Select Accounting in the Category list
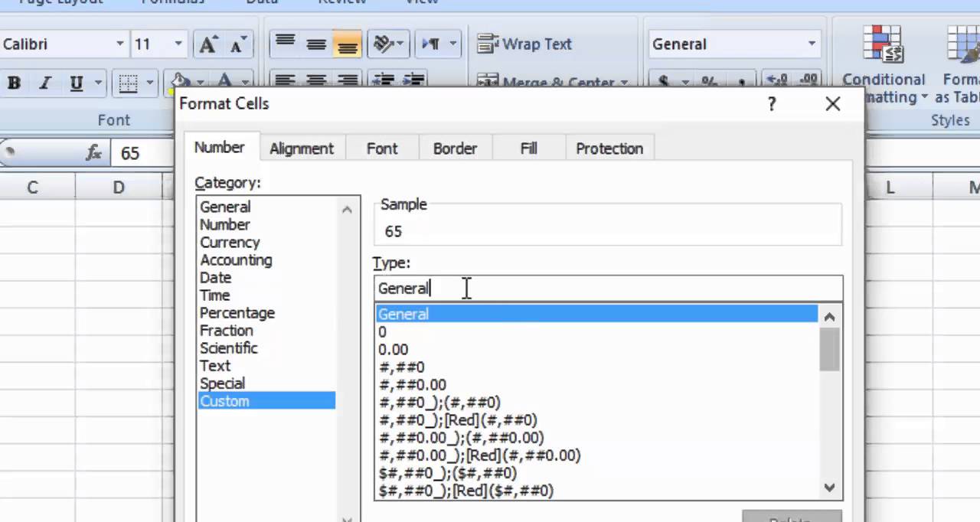 tap(236, 259)
